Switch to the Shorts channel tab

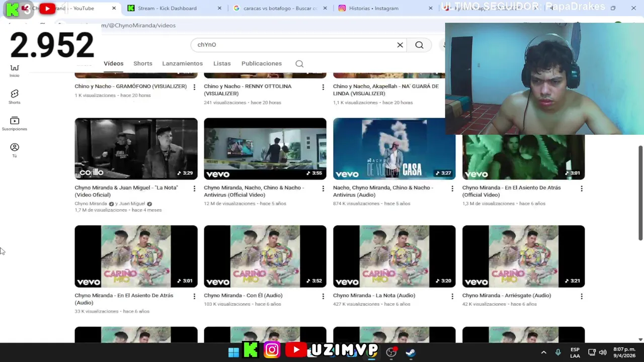[x=143, y=64]
